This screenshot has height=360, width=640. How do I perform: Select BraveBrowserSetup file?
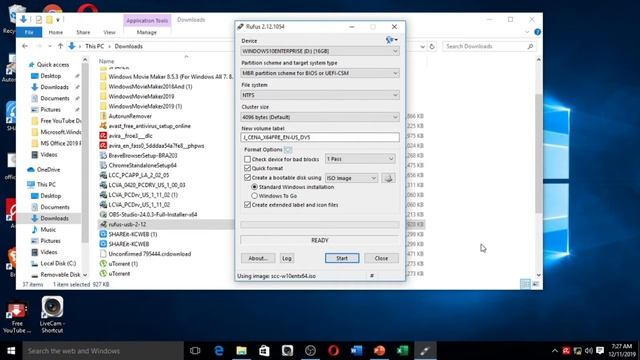coord(143,156)
